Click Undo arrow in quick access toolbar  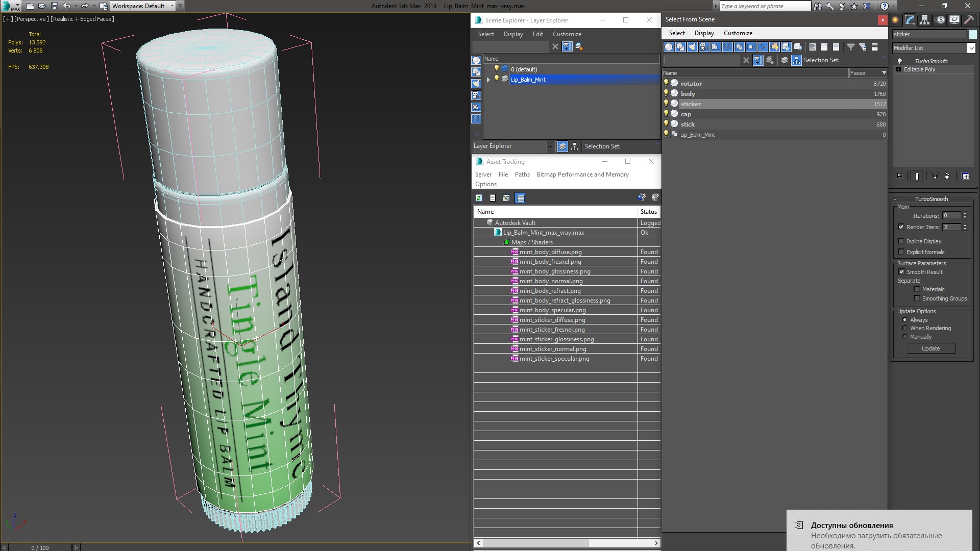67,6
